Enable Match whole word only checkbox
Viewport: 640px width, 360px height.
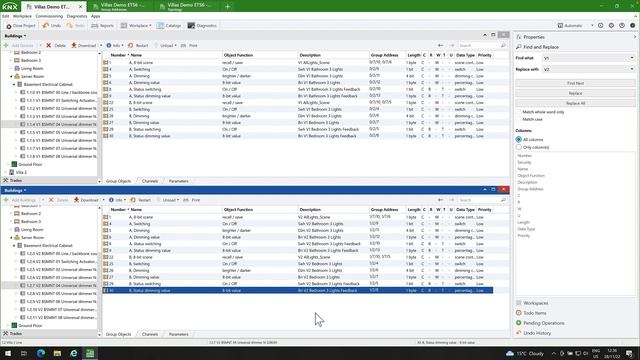(519, 112)
